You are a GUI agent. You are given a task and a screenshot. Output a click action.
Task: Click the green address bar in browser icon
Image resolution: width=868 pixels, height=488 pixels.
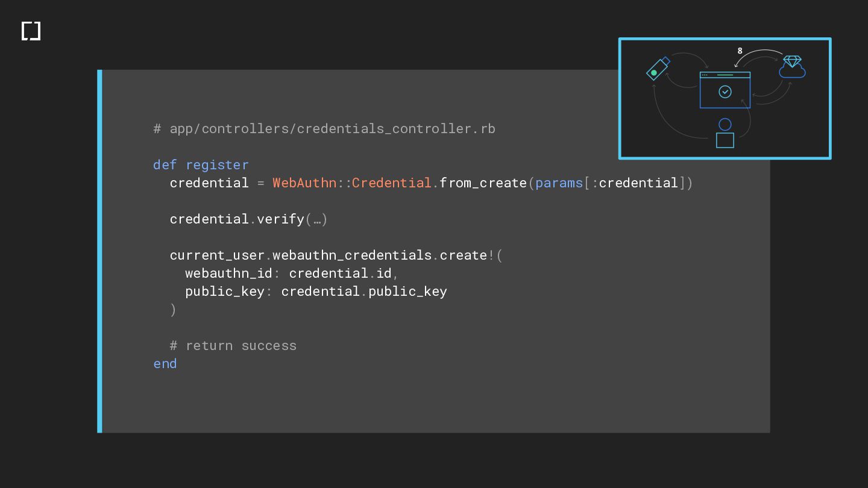coord(725,75)
